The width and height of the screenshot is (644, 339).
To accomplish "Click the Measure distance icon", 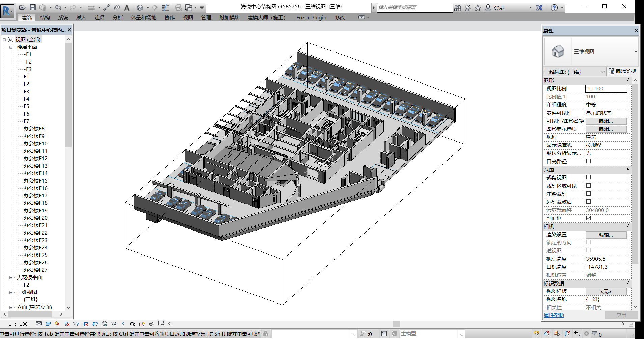I will click(x=91, y=7).
